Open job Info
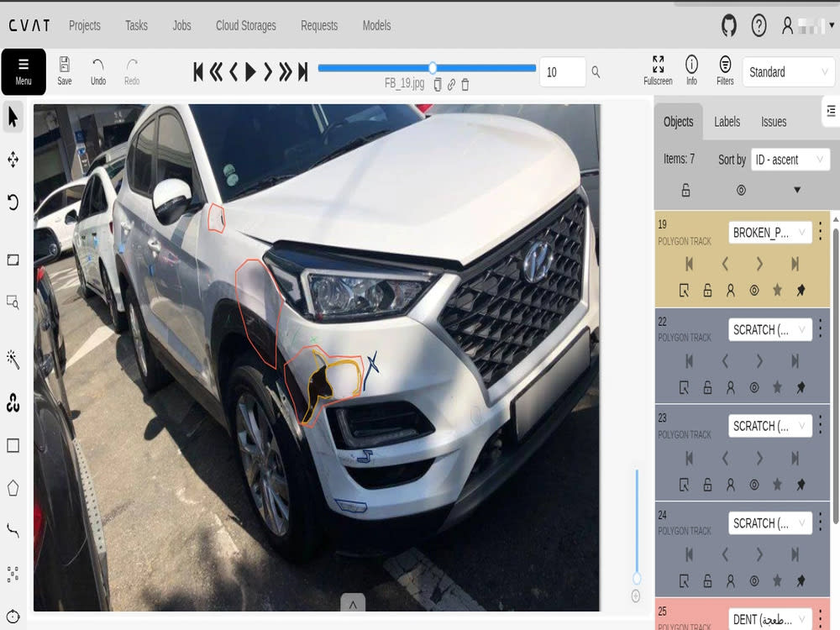 pos(691,71)
